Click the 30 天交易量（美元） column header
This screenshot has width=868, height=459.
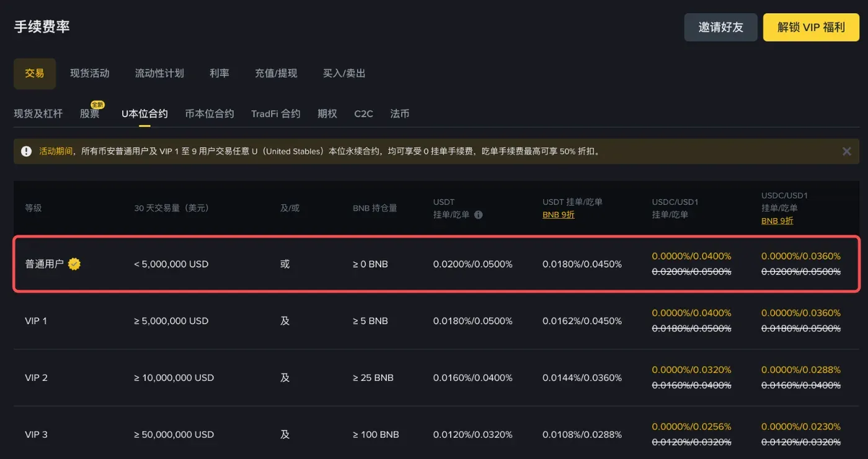point(172,208)
